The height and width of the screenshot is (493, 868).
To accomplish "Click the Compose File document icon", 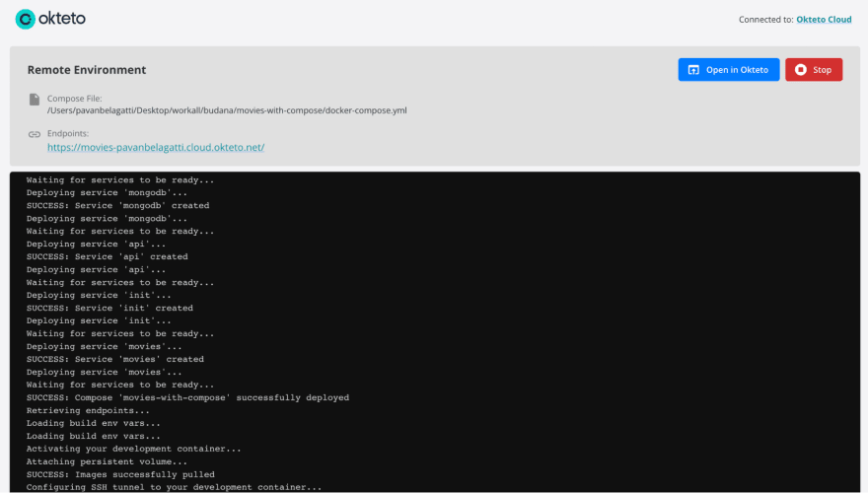I will pyautogui.click(x=35, y=99).
